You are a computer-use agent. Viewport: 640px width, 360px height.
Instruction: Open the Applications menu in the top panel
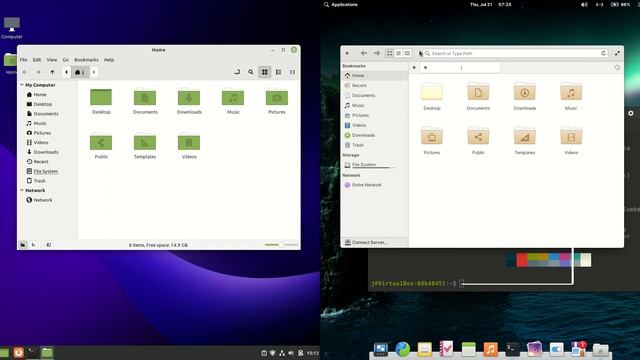coord(340,4)
